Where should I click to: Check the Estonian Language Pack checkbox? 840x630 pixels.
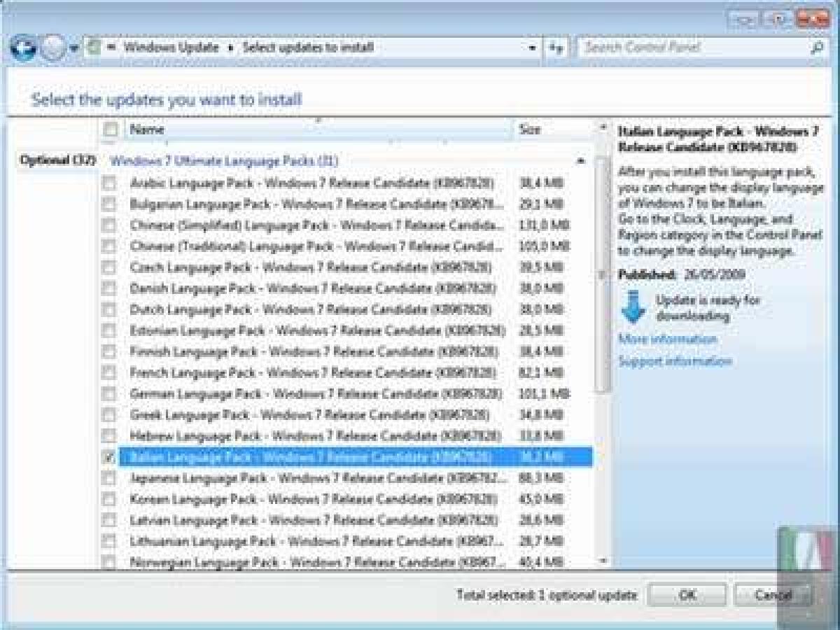pos(108,330)
